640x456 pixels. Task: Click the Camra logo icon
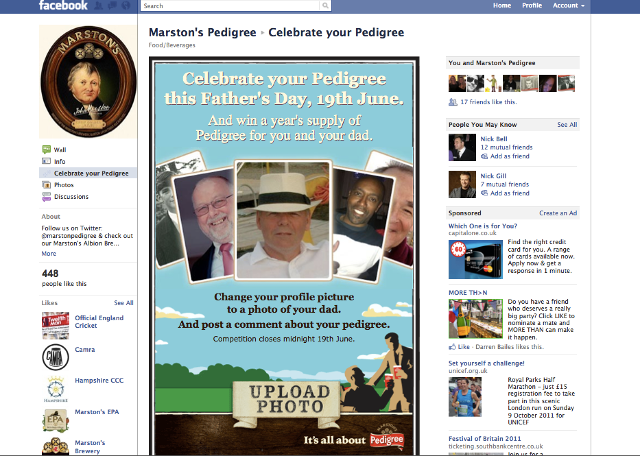56,357
